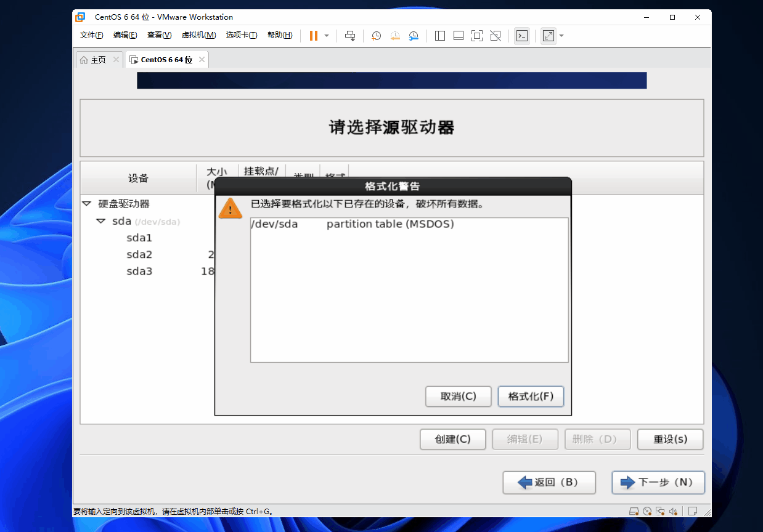Revert virtual machine to previous snapshot

[395, 36]
